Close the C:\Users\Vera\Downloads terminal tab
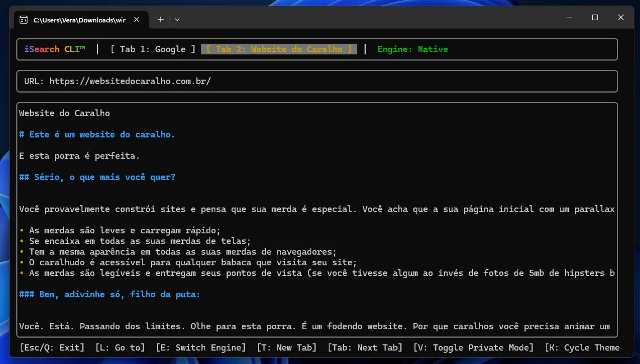 click(x=137, y=20)
